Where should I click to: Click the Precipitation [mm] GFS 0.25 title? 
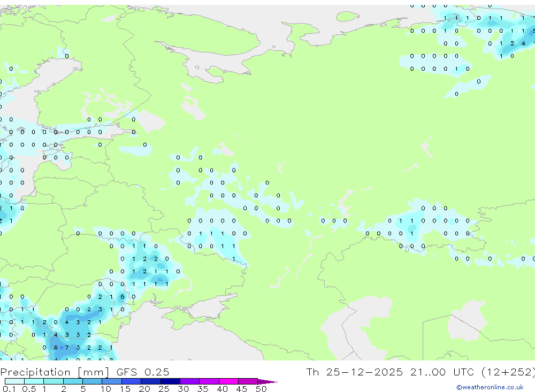[85, 372]
